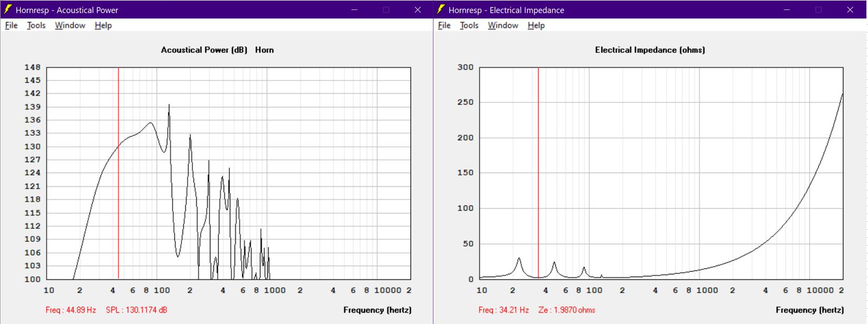Close the Acoustical Power window
This screenshot has height=324, width=868.
pos(418,9)
